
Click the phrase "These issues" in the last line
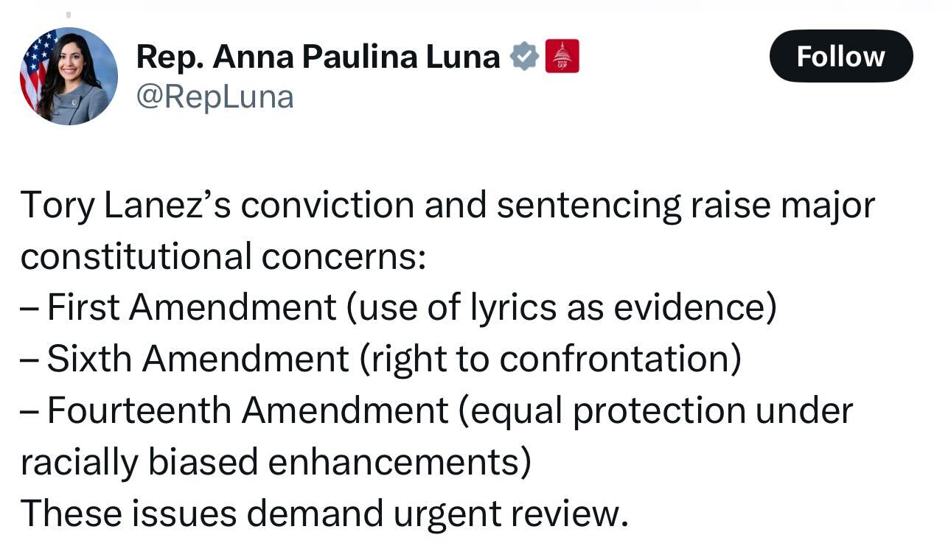(x=129, y=513)
